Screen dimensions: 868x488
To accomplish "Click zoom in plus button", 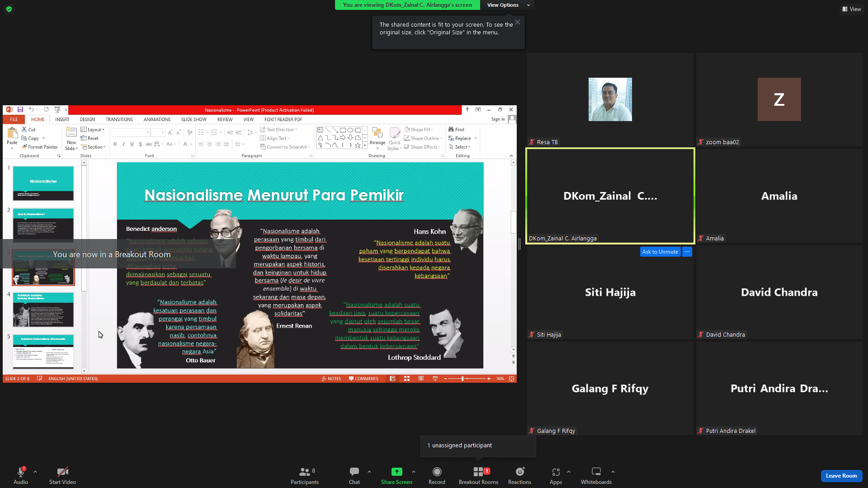I will (489, 379).
